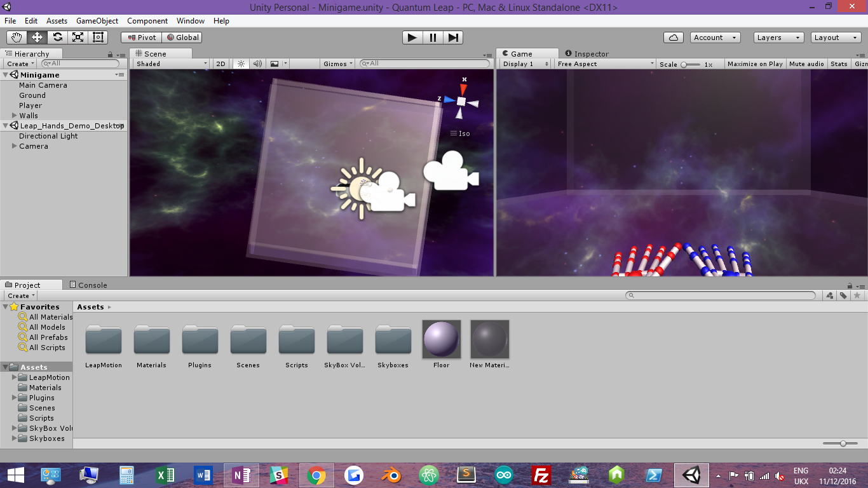Click the Step frame button
Screen dimensions: 868x488
tap(452, 37)
